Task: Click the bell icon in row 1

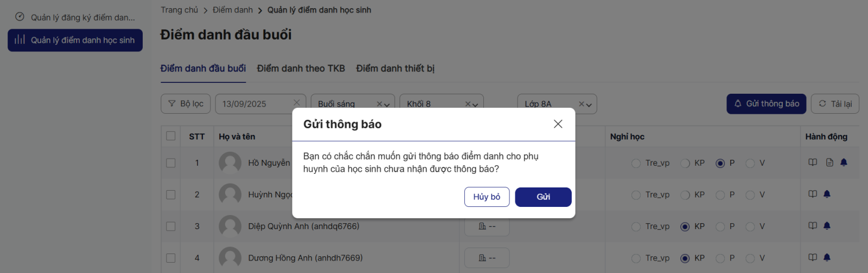Action: pyautogui.click(x=844, y=162)
